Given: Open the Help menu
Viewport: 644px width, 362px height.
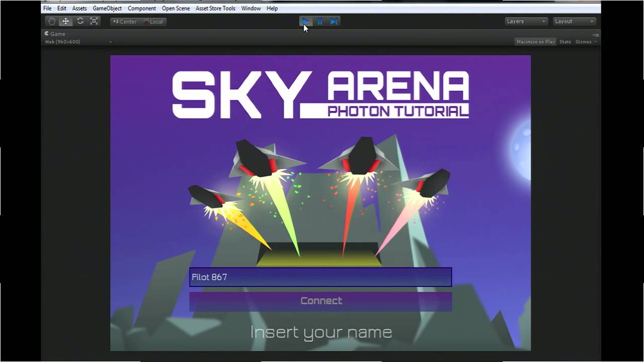Looking at the screenshot, I should tap(272, 9).
